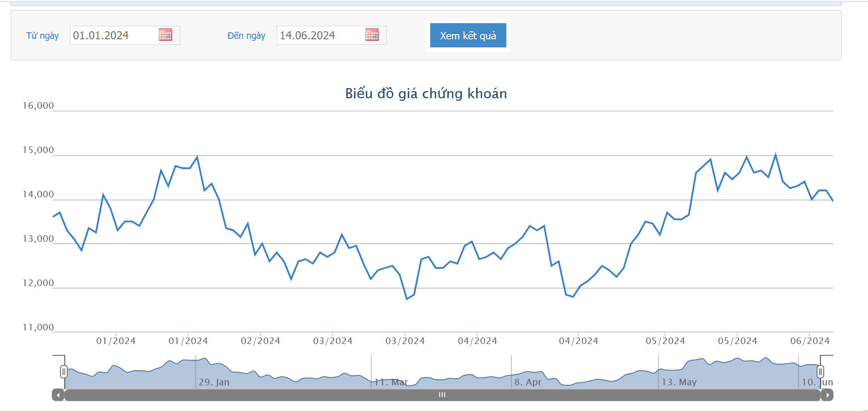Image resolution: width=868 pixels, height=411 pixels.
Task: Click the left range handle of the navigator
Action: click(x=63, y=372)
